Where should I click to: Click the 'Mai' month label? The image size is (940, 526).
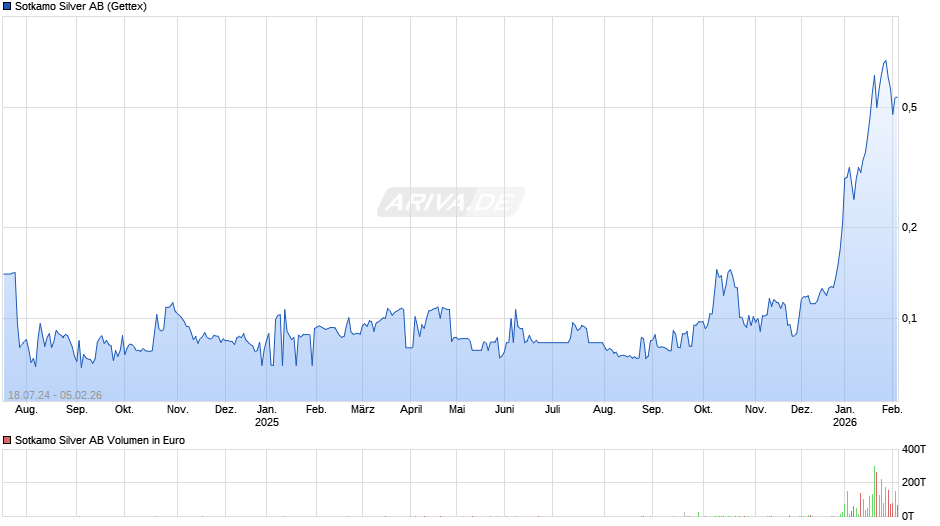[x=457, y=410]
